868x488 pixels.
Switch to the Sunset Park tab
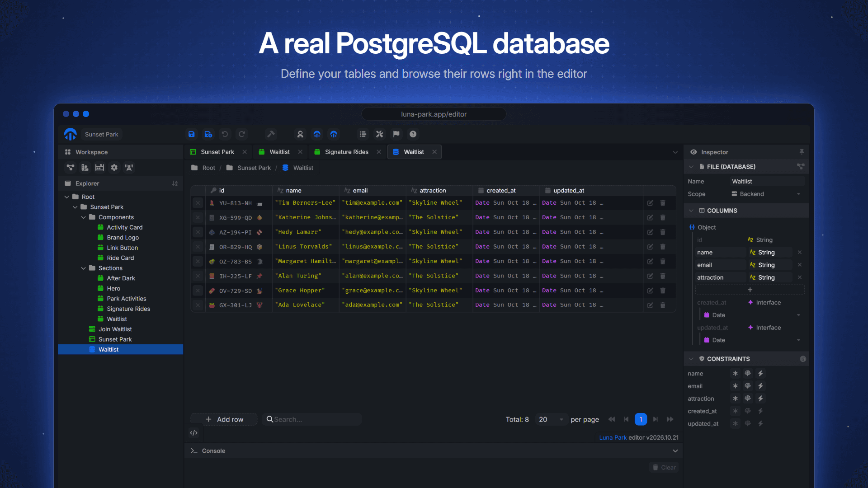(217, 152)
